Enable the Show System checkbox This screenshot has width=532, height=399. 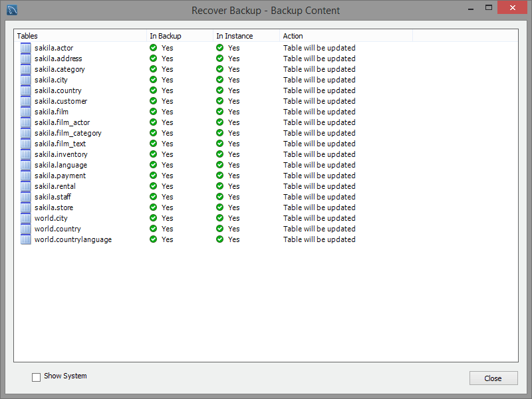[x=37, y=377]
